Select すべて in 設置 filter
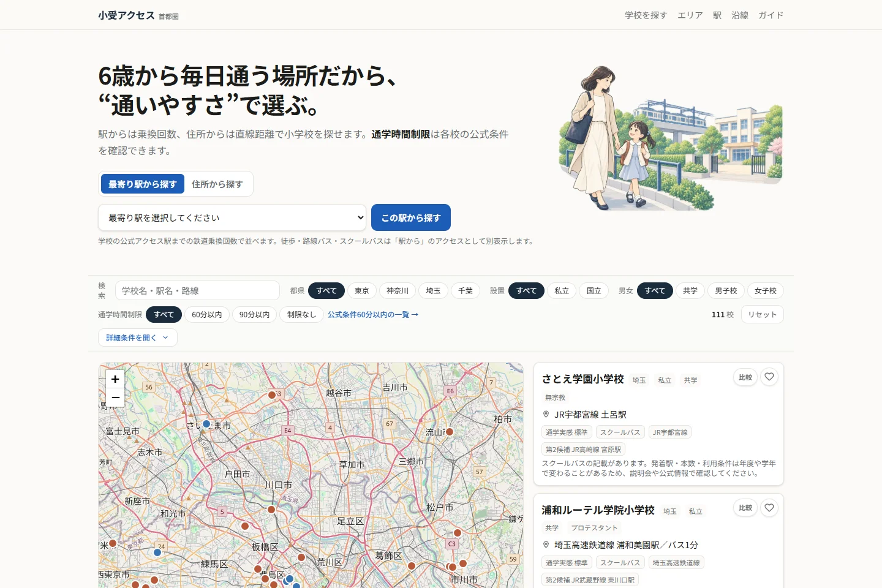This screenshot has width=882, height=588. (526, 291)
